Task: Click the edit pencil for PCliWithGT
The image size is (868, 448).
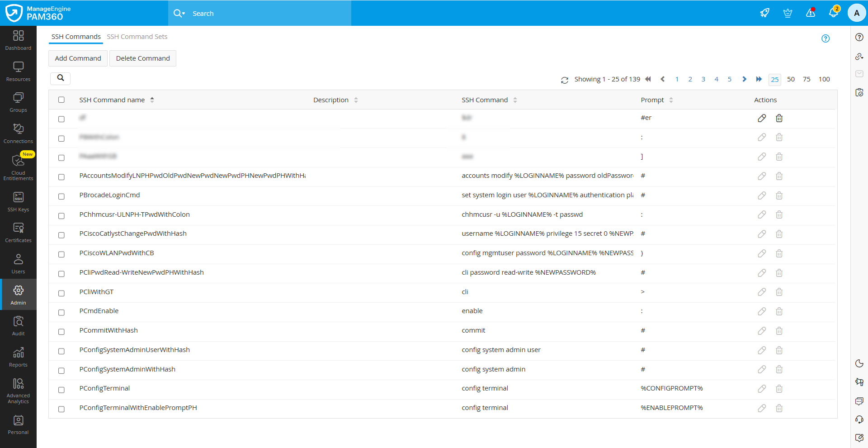Action: (762, 292)
